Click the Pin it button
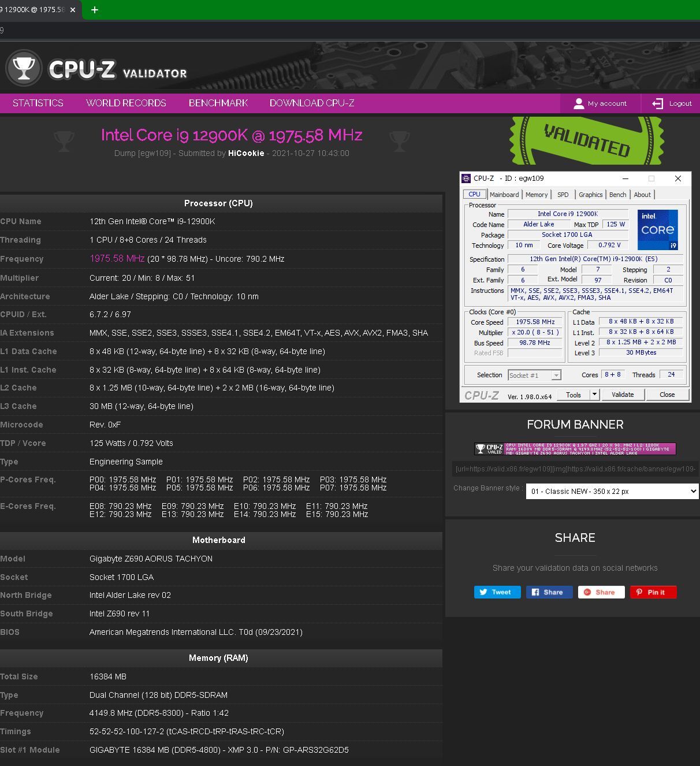Screen dimensions: 700x766 [x=653, y=592]
